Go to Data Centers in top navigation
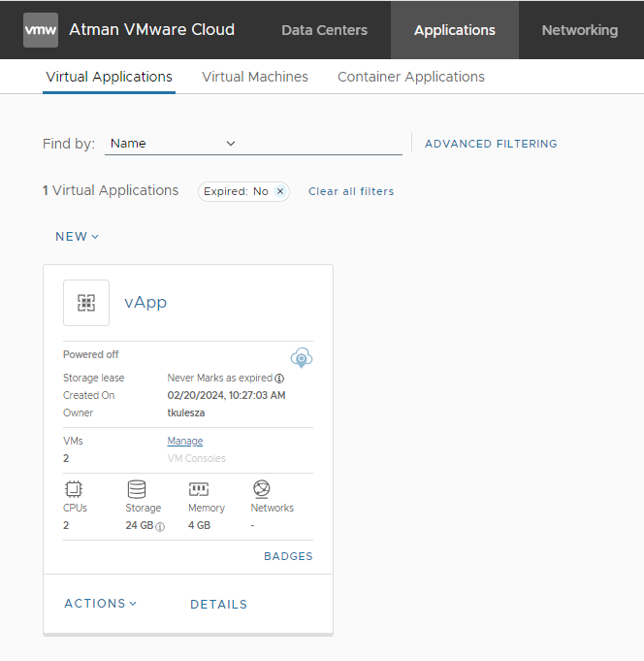This screenshot has height=661, width=644. pos(324,30)
